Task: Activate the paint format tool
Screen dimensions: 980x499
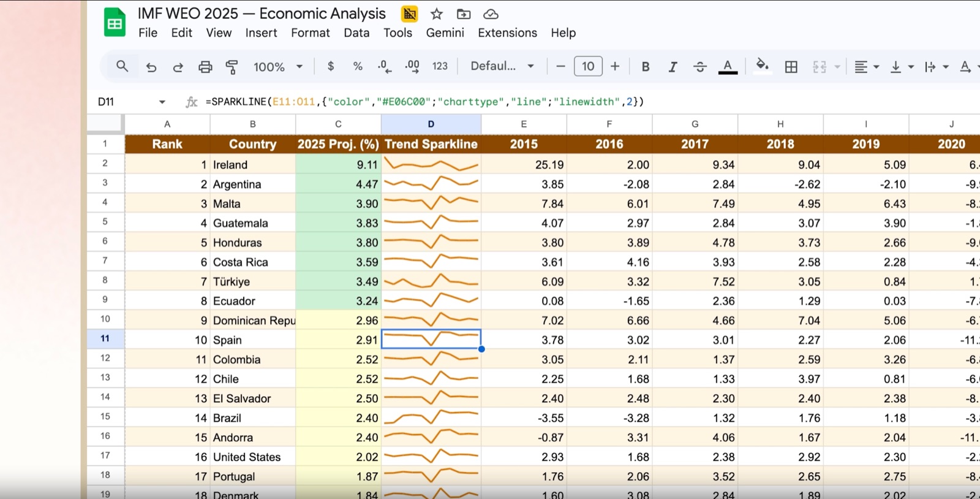Action: 232,67
